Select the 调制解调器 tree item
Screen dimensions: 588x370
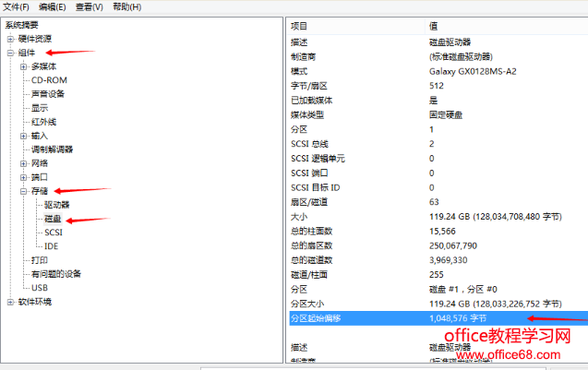click(52, 149)
